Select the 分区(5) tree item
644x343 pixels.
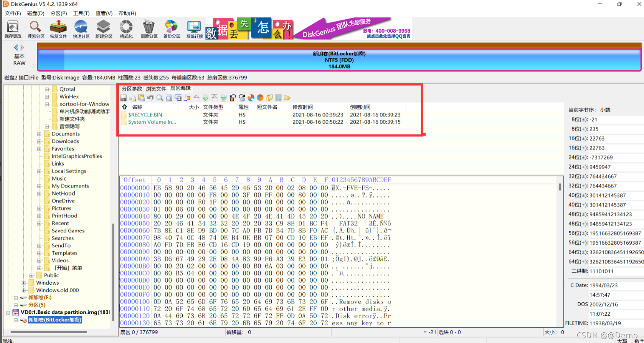pyautogui.click(x=37, y=305)
